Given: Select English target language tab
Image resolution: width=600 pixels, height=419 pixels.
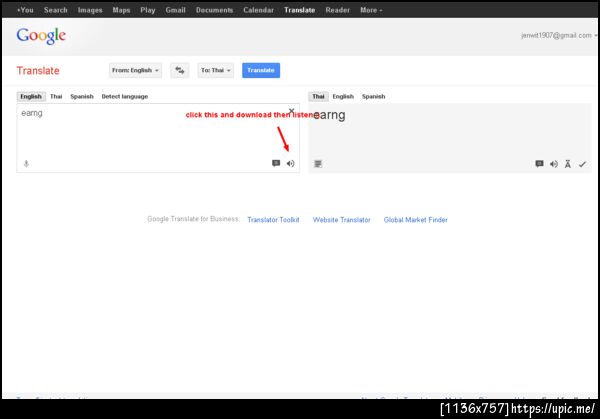Looking at the screenshot, I should coord(343,96).
